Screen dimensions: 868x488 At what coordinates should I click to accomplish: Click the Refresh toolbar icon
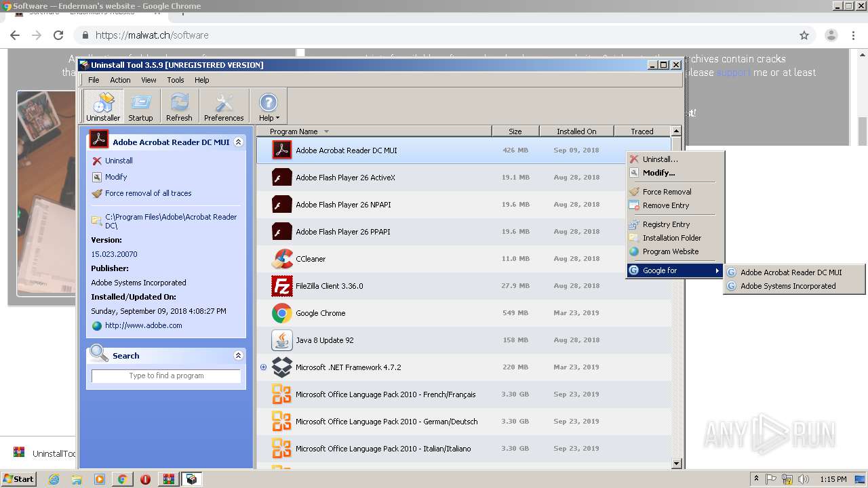pos(179,106)
